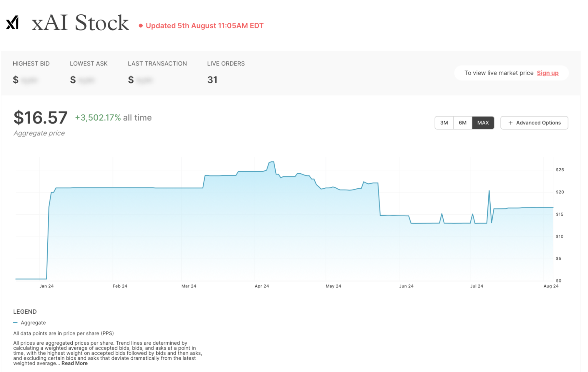
Task: Click the Apr 24 axis label
Action: (x=262, y=286)
